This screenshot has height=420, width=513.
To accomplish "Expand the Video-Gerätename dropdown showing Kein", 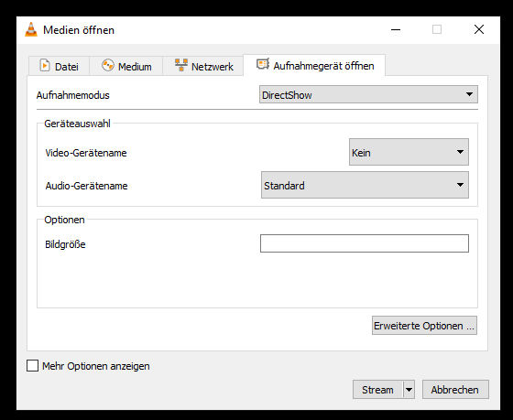I will (x=409, y=152).
